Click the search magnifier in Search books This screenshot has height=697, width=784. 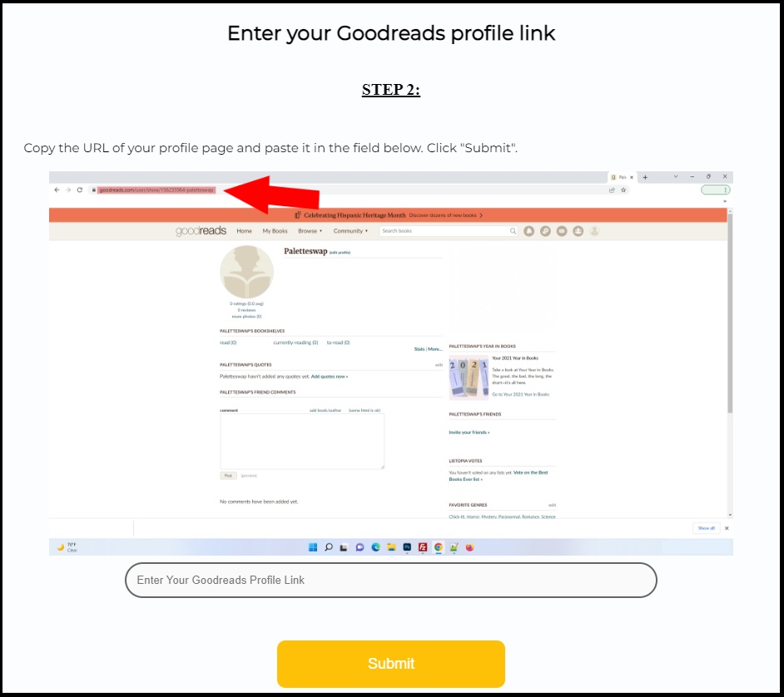(513, 231)
